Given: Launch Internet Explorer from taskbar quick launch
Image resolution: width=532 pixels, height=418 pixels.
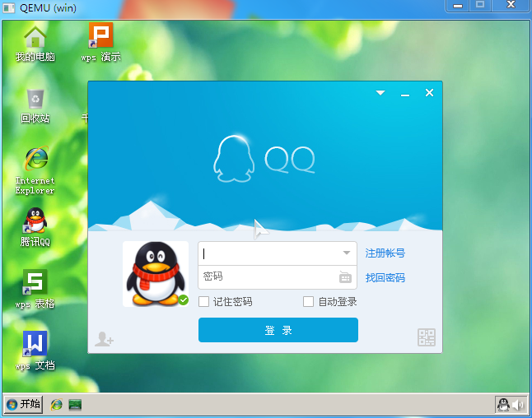Looking at the screenshot, I should [56, 404].
